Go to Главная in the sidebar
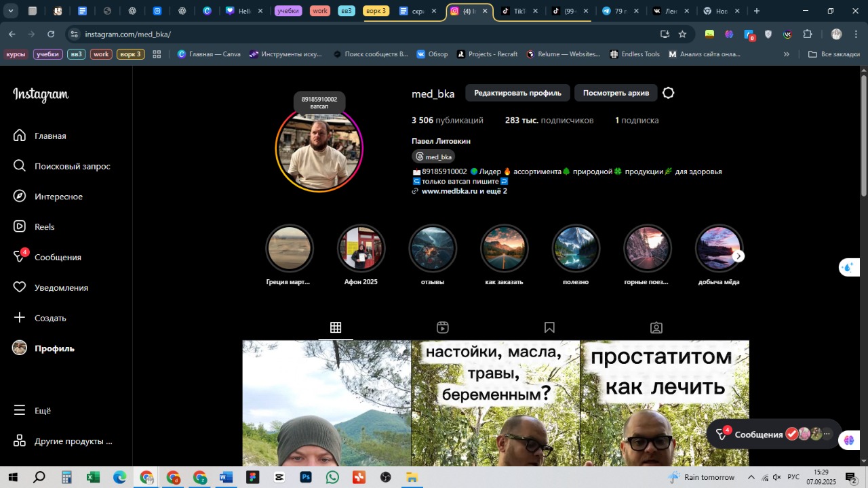Screen dimensions: 868x488 (41, 136)
